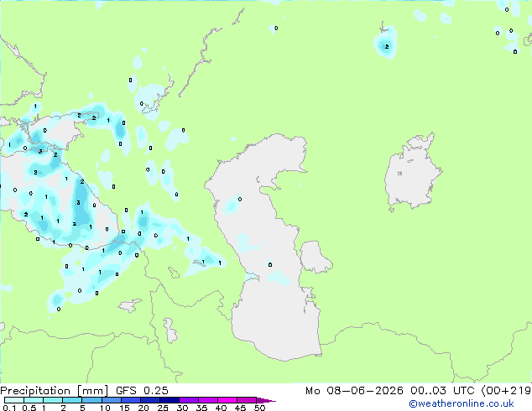Click the Kara-Bogaz-Gol bay beside the Caspian

tap(315, 257)
